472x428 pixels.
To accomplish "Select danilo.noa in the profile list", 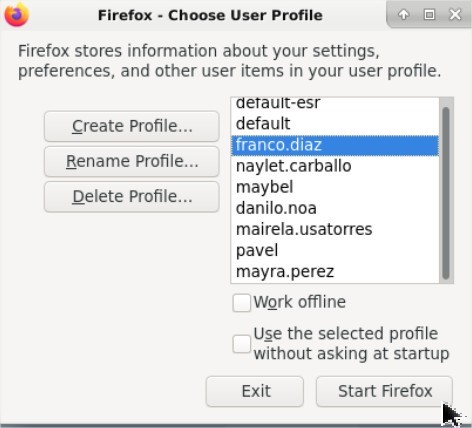I will [335, 208].
